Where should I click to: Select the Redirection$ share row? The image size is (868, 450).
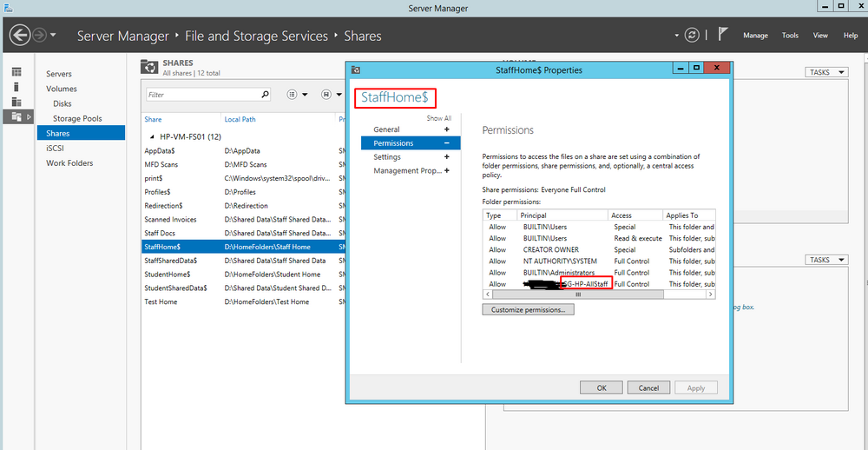[x=244, y=206]
